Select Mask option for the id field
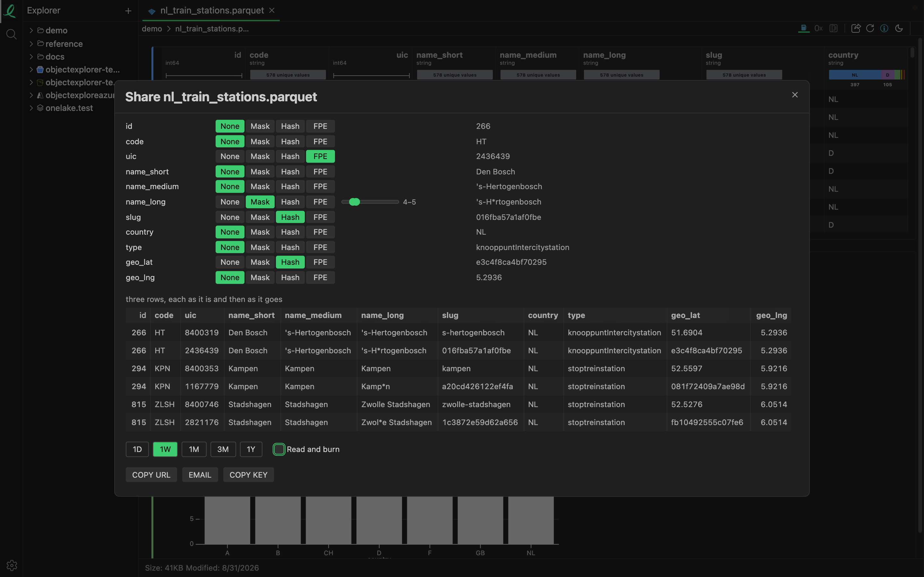Screen dimensions: 924x577 tap(260, 126)
